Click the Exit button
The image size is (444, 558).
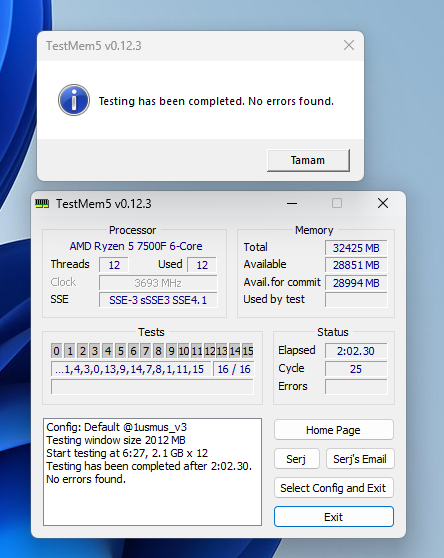(x=333, y=517)
